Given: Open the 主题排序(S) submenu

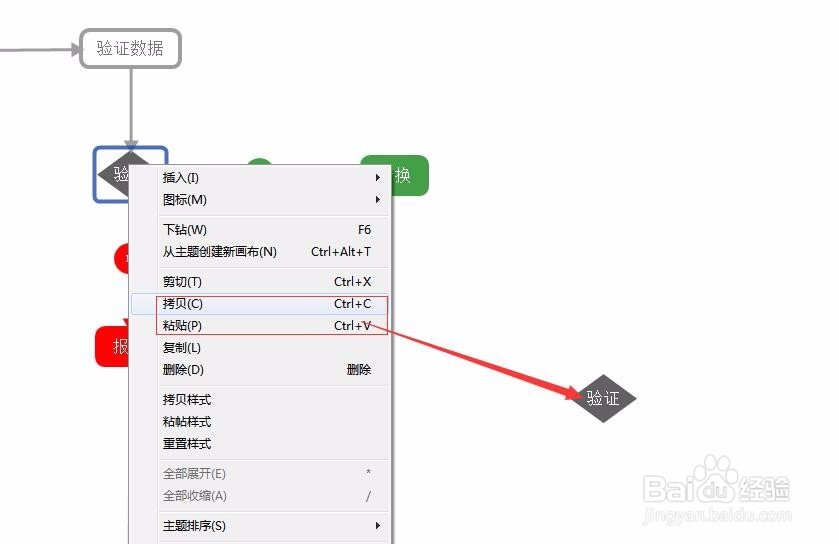Looking at the screenshot, I should pos(260,526).
